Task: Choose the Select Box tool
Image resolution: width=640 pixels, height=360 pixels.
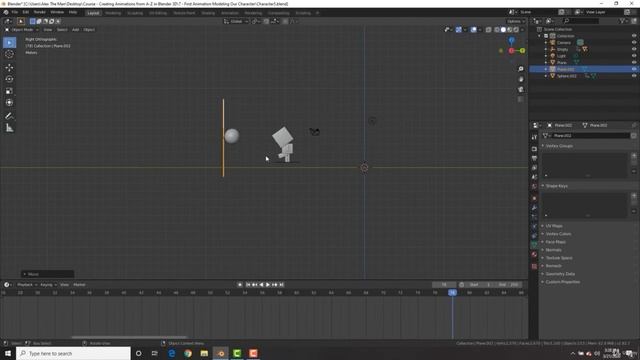Action: (9, 42)
